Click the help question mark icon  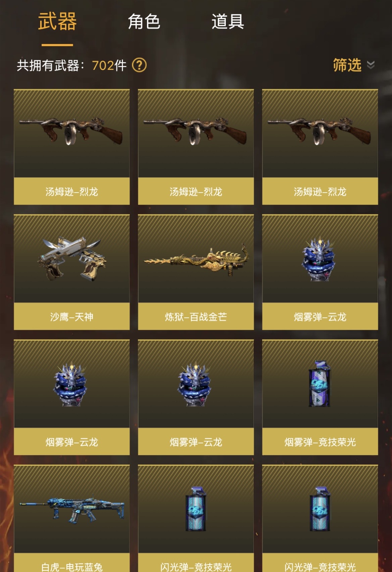coord(139,65)
